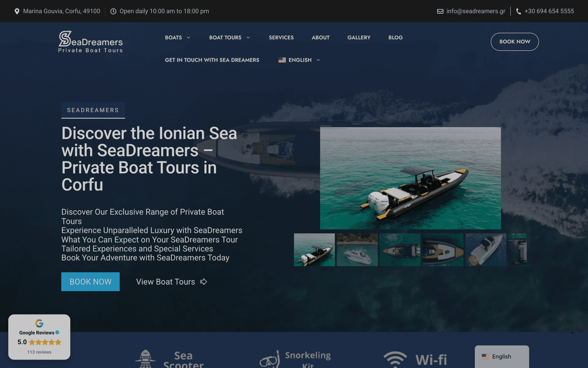
Task: Click the envelope icon beside info@seadreamers.gr
Action: [x=440, y=11]
